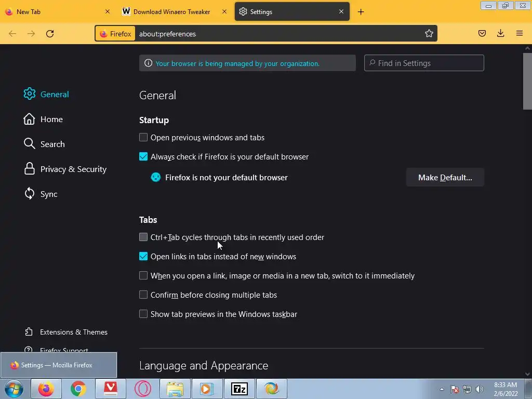Open Sync settings in the sidebar
The height and width of the screenshot is (399, 532).
pos(41,194)
